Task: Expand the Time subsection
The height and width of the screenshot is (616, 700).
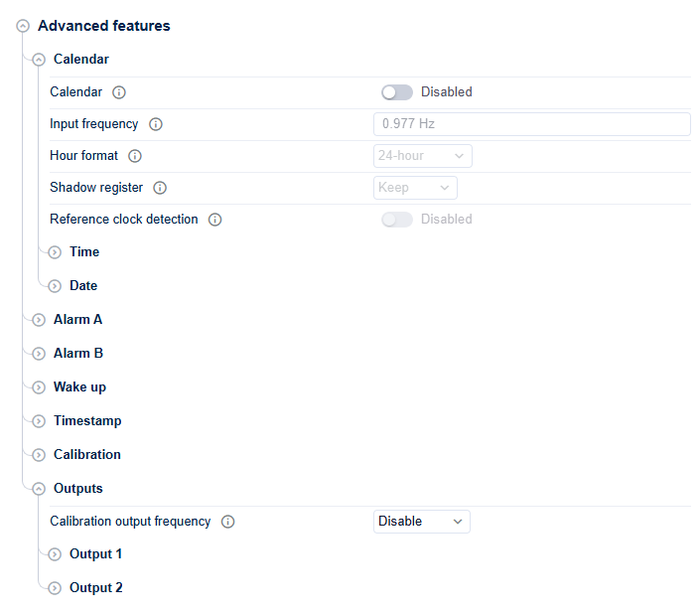Action: pyautogui.click(x=55, y=252)
